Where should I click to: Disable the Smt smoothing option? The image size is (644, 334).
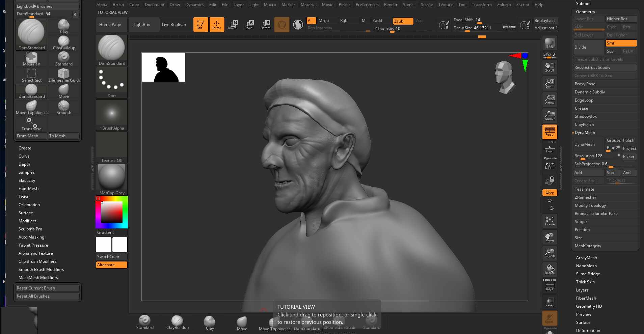coord(621,43)
